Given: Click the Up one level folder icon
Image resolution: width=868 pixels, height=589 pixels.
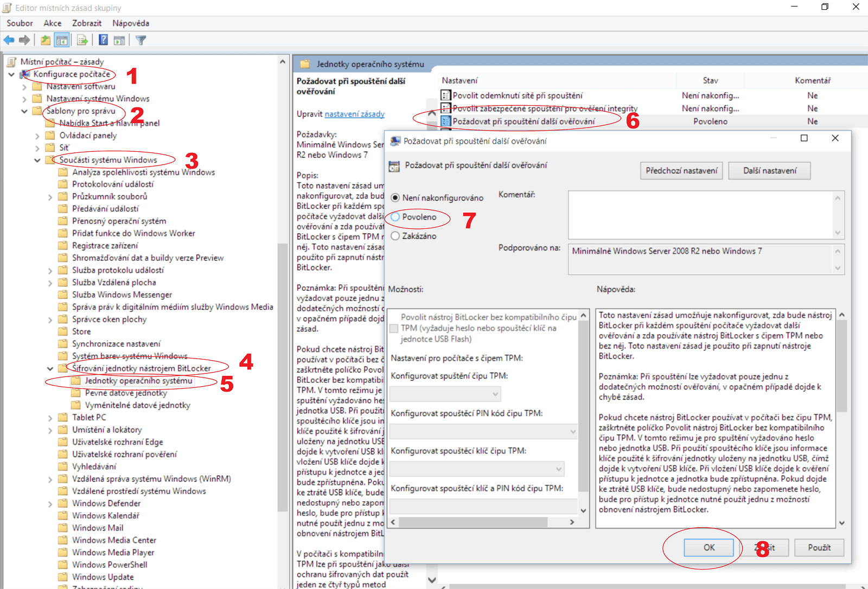Looking at the screenshot, I should [46, 40].
